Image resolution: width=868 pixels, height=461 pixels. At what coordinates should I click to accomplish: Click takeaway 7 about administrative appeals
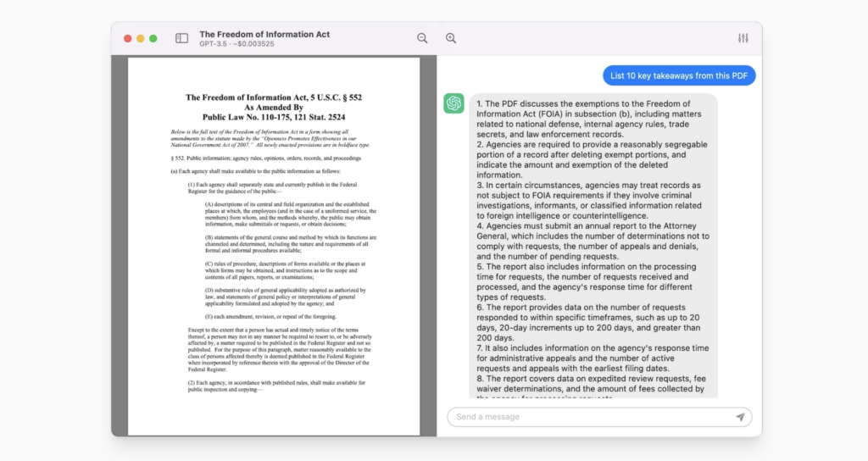[x=593, y=358]
